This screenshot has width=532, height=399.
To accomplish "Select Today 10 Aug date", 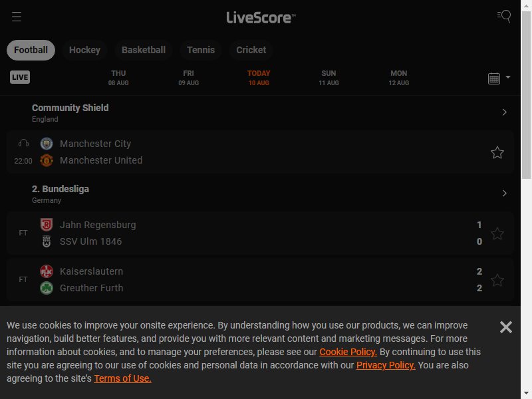I will pos(259,78).
